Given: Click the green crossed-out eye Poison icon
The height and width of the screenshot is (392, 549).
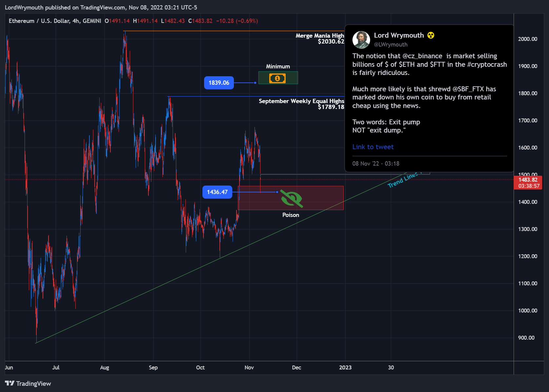Looking at the screenshot, I should (292, 198).
